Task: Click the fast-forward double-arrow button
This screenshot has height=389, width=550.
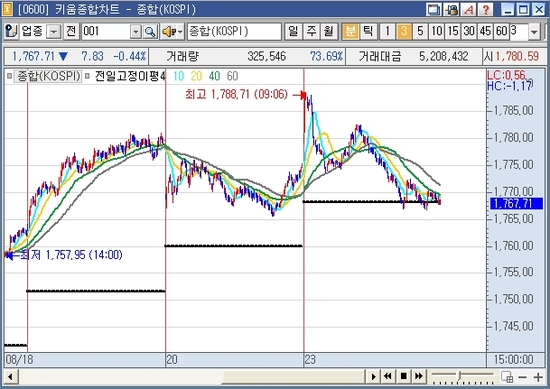Action: click(x=419, y=376)
